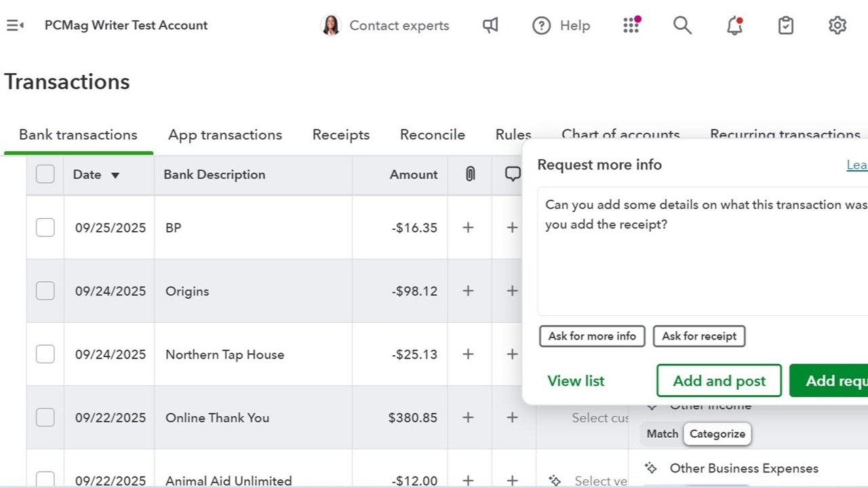Select the Match toggle option
Image resolution: width=868 pixels, height=488 pixels.
[663, 434]
